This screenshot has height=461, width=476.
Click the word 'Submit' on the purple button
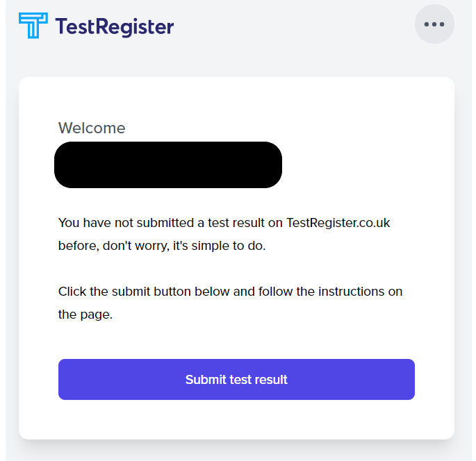pyautogui.click(x=206, y=379)
